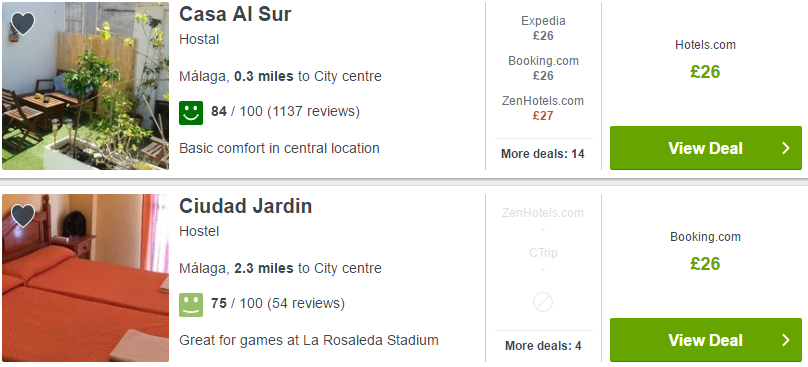Image resolution: width=808 pixels, height=367 pixels.
Task: Favorite Ciudad Jardin with heart icon
Action: click(x=23, y=215)
